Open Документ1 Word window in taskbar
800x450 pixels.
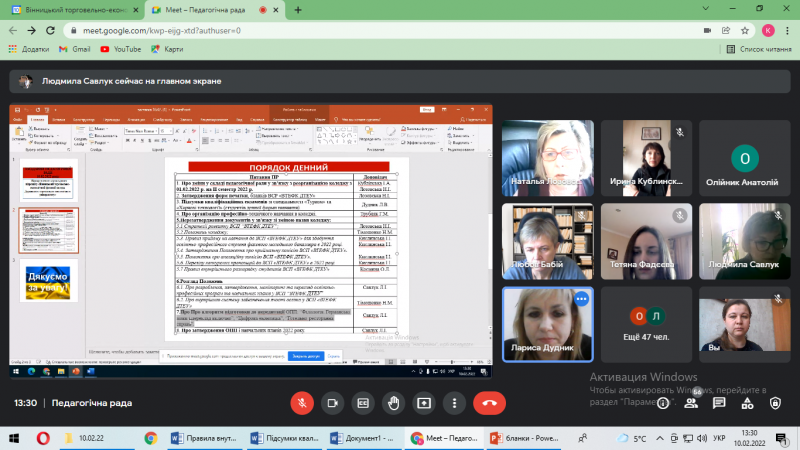pyautogui.click(x=362, y=438)
